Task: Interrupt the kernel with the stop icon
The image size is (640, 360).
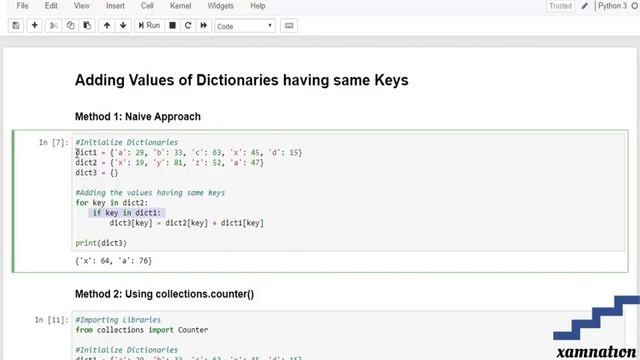Action: pyautogui.click(x=172, y=26)
